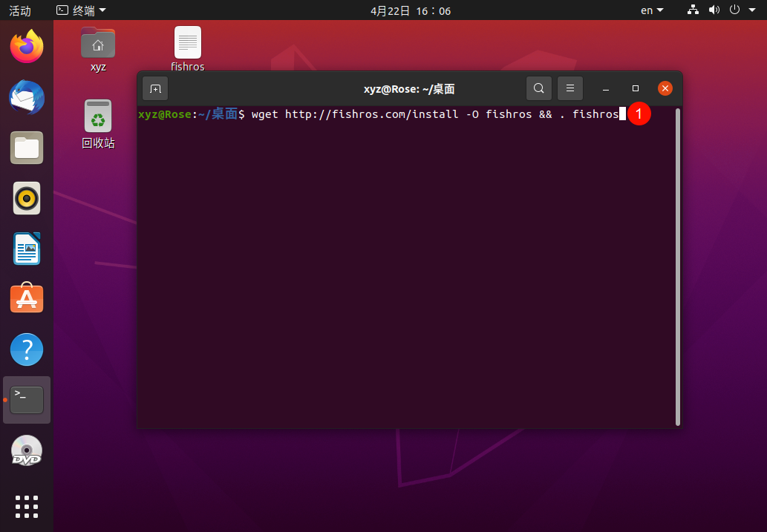Select the fishros file on the desktop
Image resolution: width=767 pixels, height=532 pixels.
(x=188, y=50)
